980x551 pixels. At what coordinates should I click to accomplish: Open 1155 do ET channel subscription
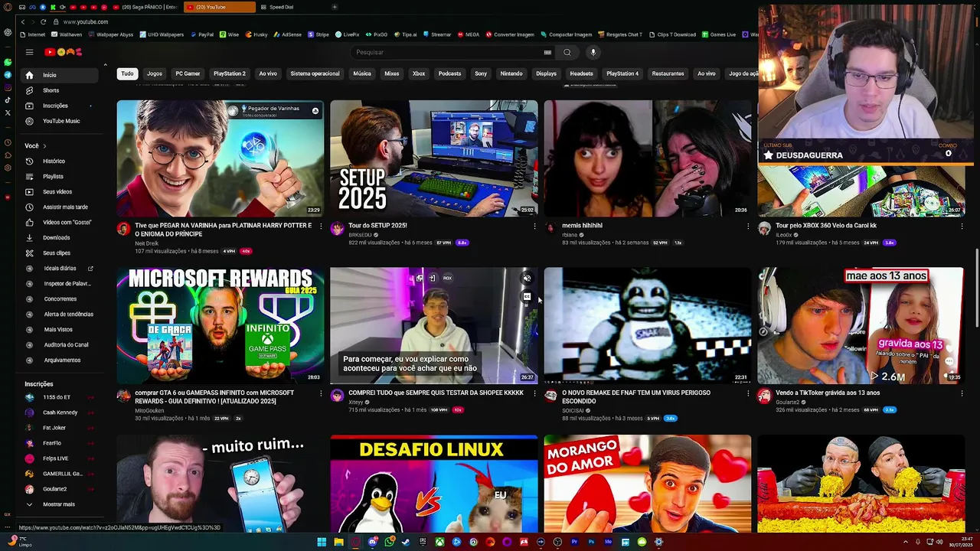[60, 397]
